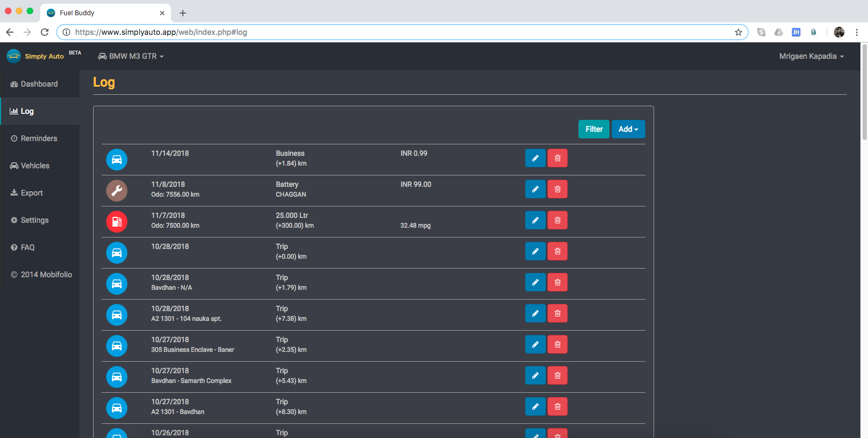
Task: Open Settings in the sidebar
Action: coord(40,220)
